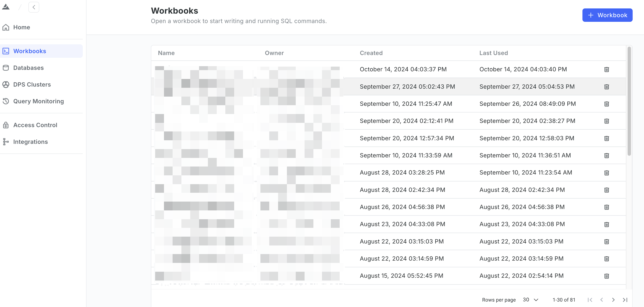
Task: Click the Access Control lock icon
Action: 6,125
